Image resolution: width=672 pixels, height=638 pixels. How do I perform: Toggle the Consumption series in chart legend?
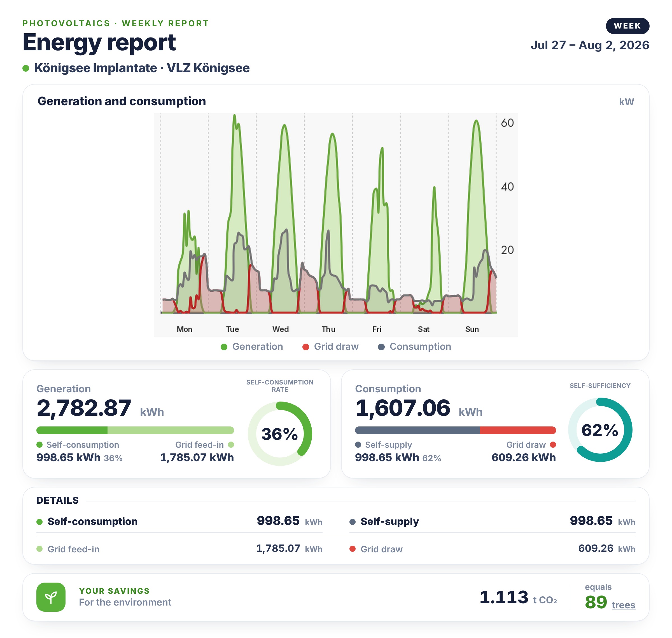[x=414, y=346]
